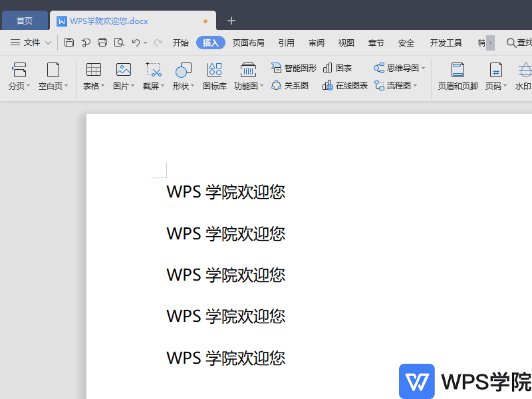
Task: Expand the 流程图 dropdown arrow
Action: (x=415, y=86)
